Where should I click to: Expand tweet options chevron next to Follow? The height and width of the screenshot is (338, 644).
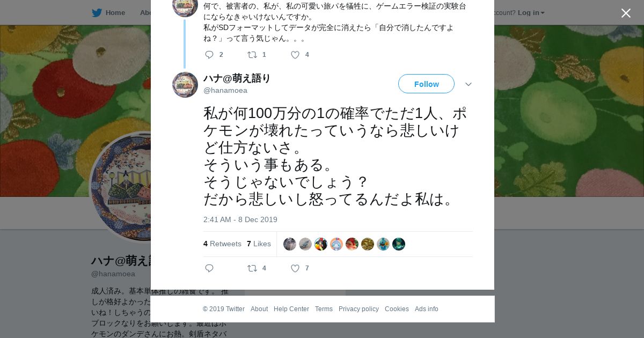pos(468,84)
